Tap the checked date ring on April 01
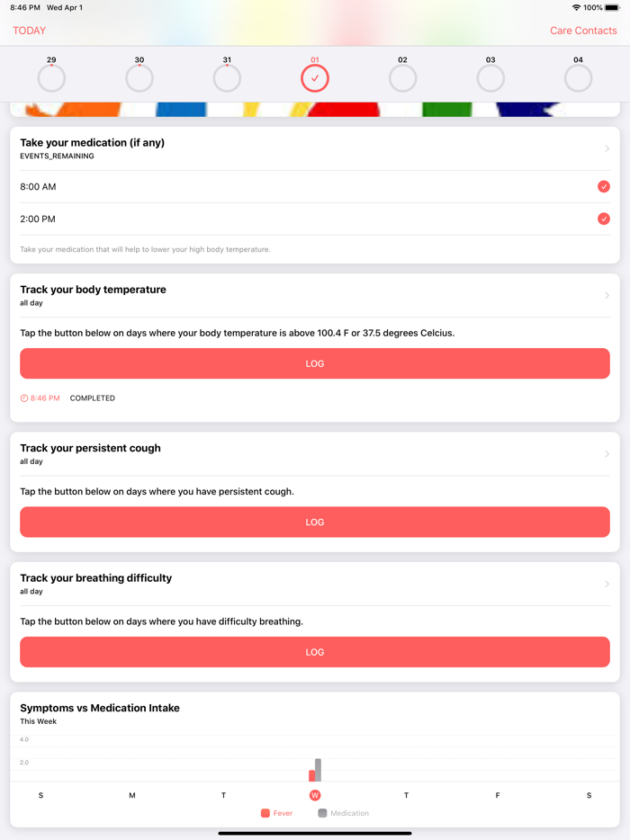 point(315,78)
